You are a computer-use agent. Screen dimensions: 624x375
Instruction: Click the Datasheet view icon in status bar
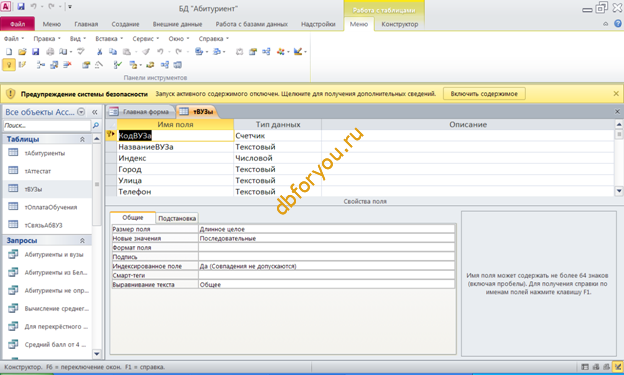585,367
